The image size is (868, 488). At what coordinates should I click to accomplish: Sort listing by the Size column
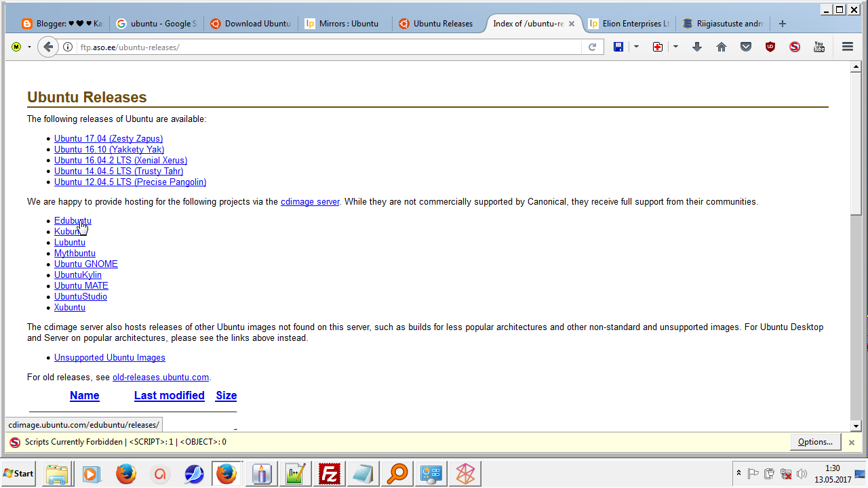pyautogui.click(x=226, y=396)
